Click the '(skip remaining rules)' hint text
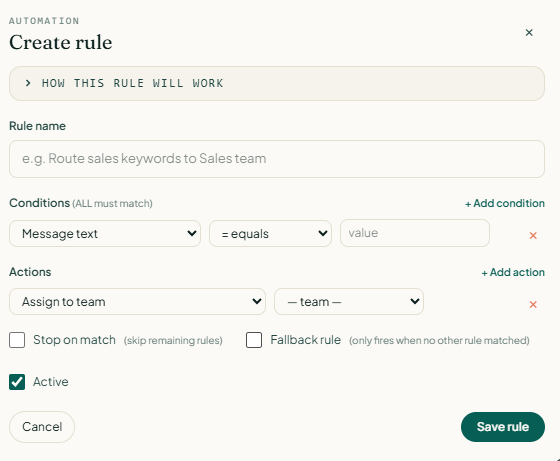 [x=173, y=341]
